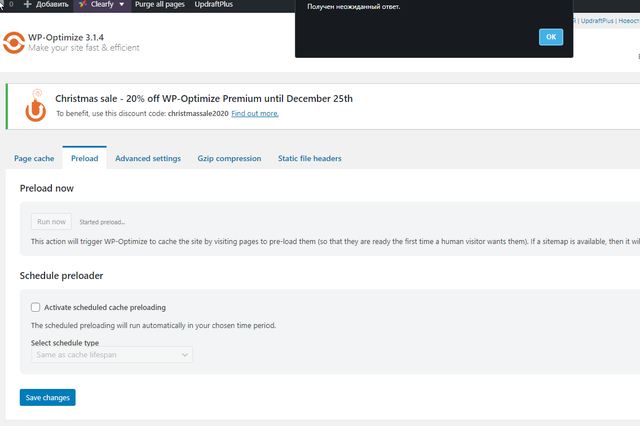The width and height of the screenshot is (640, 426).
Task: Select the Preload tab
Action: point(84,158)
